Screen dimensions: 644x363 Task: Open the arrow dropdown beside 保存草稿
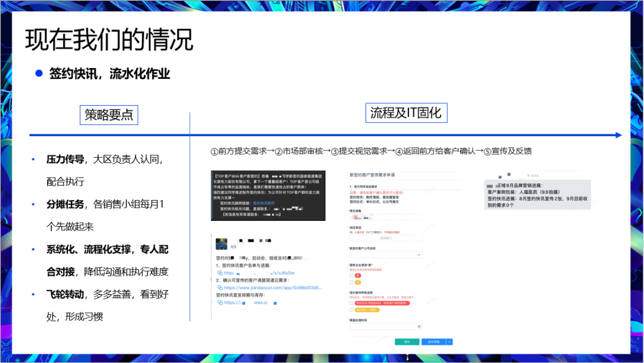coord(450,342)
